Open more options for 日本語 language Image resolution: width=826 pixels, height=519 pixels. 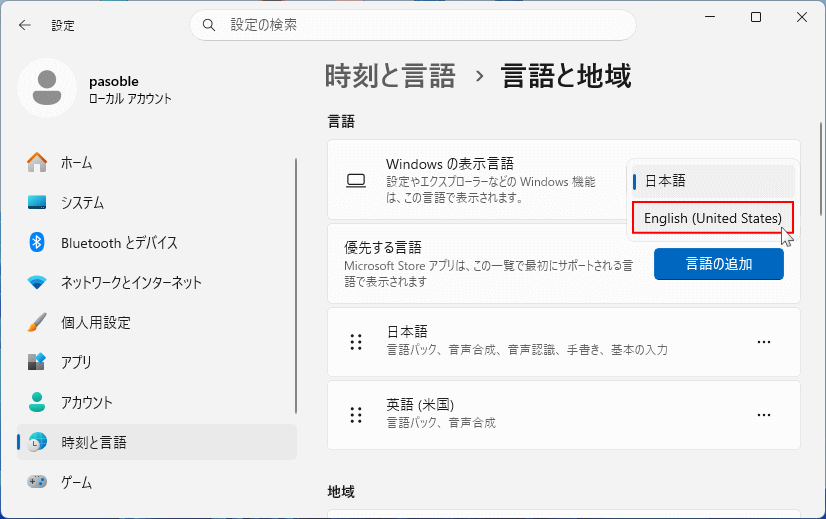point(764,342)
